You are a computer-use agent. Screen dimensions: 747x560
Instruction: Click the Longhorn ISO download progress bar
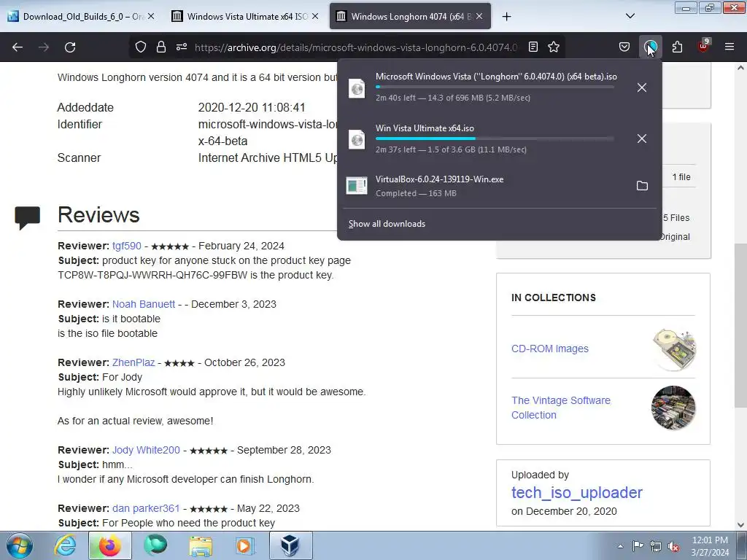pos(495,87)
